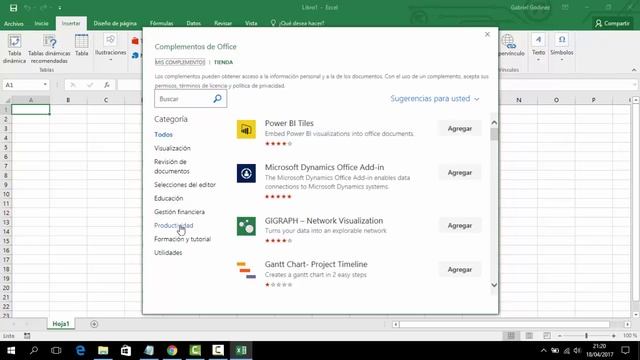Click the ¿Qué desea hacer? box

(298, 24)
